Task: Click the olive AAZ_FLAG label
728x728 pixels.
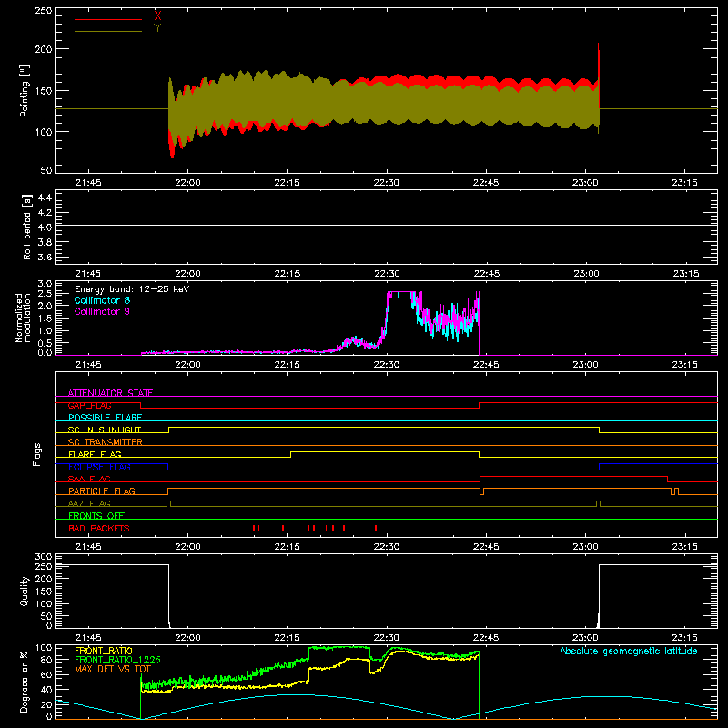Action: 89,503
